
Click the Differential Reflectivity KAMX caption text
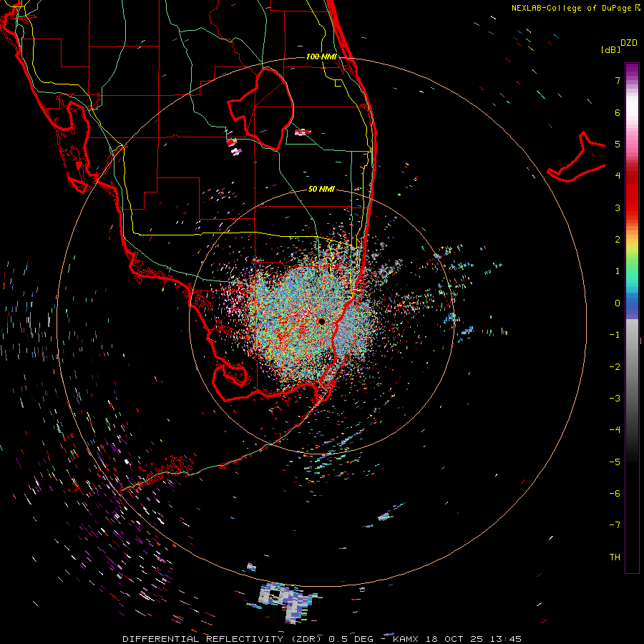(322, 639)
